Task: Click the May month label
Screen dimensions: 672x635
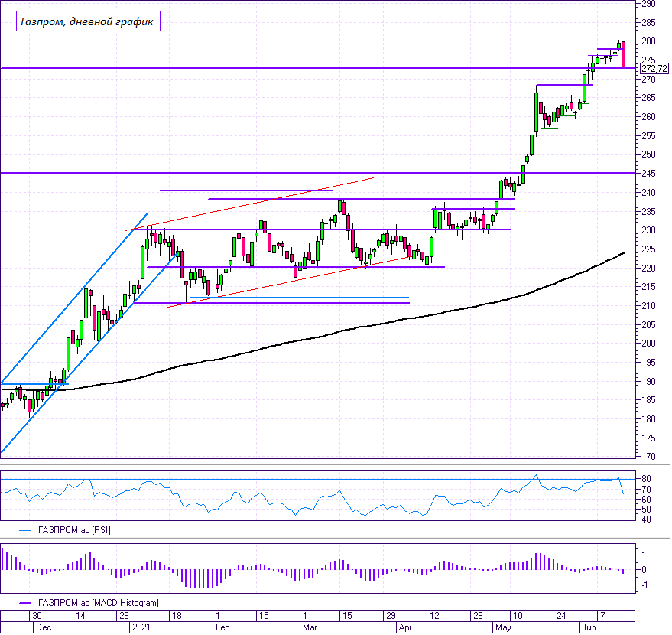Action: pos(503,627)
